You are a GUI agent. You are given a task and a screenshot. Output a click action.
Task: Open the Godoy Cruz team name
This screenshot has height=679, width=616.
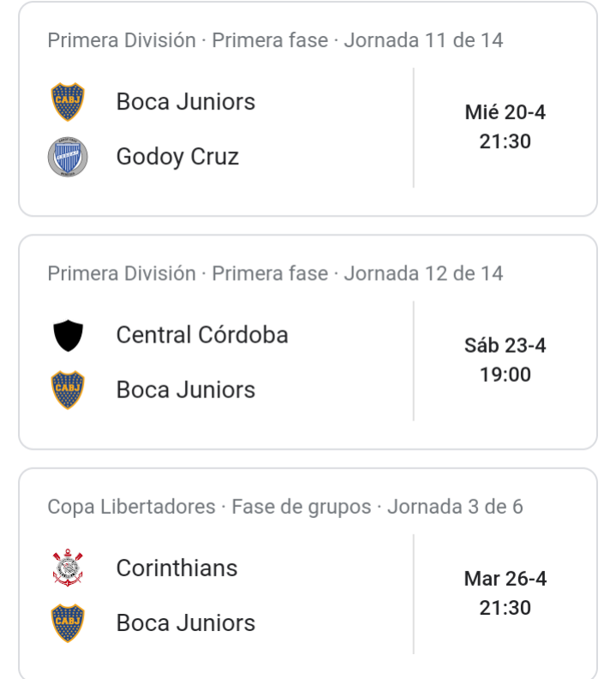coord(177,157)
